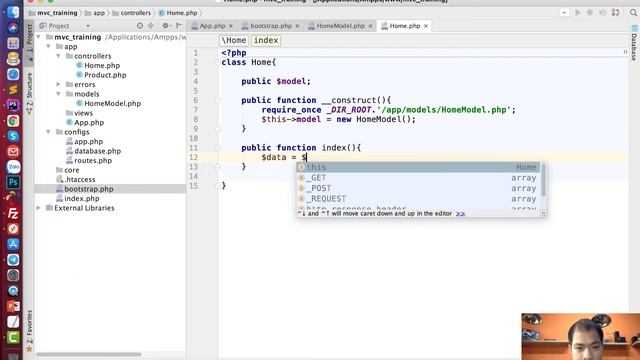Expand the errors folder
This screenshot has height=360, width=640.
[58, 84]
